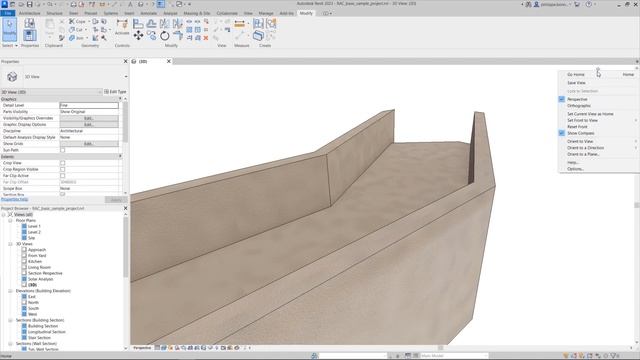Open the 3D View {3D} instance filter dropdown

tap(100, 92)
